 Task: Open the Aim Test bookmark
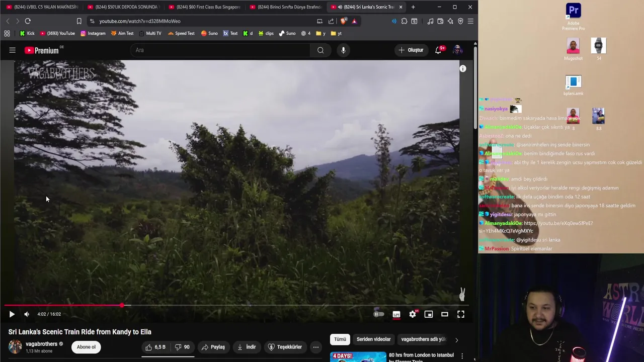pyautogui.click(x=122, y=34)
